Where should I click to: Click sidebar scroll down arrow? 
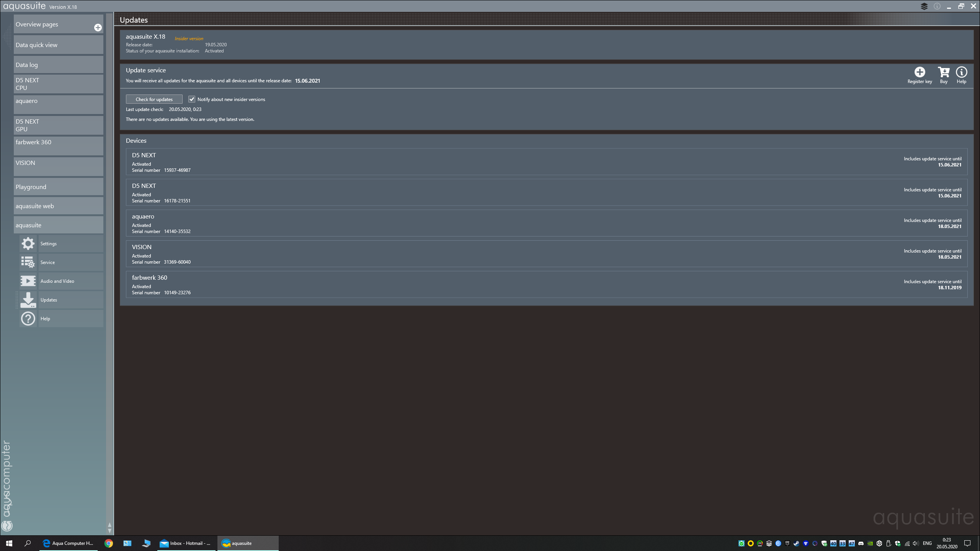tap(109, 531)
